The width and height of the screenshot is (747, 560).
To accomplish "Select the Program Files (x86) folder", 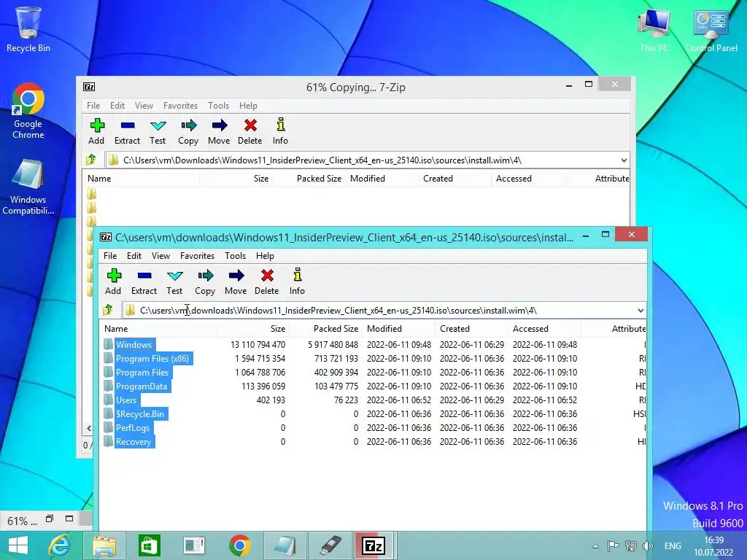I will pos(374,359).
